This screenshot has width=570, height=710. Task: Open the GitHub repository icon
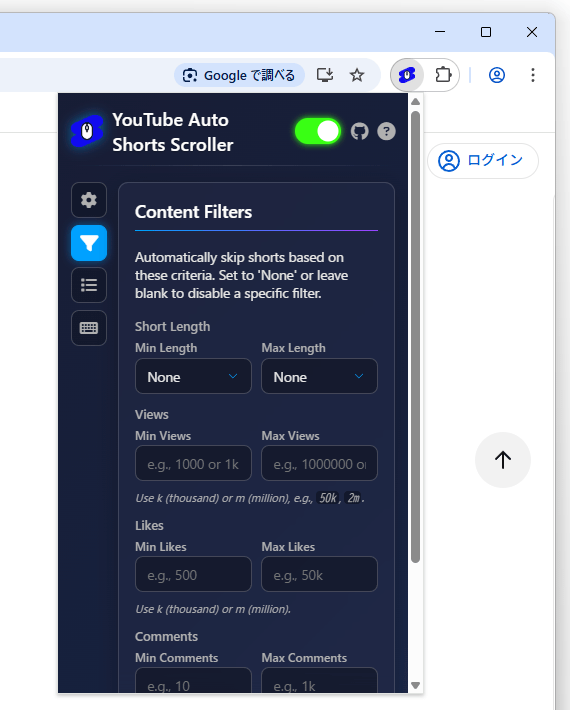click(x=359, y=132)
